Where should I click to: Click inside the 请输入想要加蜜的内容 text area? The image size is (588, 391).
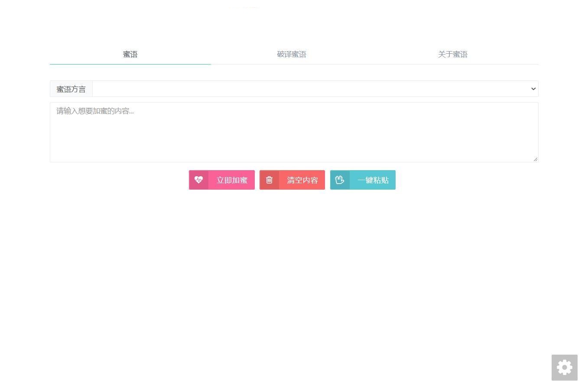click(293, 130)
